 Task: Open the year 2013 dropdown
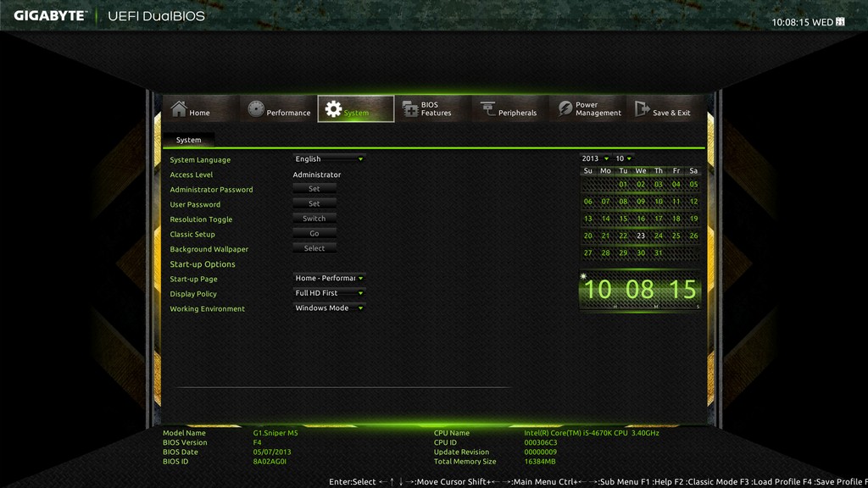pyautogui.click(x=595, y=158)
